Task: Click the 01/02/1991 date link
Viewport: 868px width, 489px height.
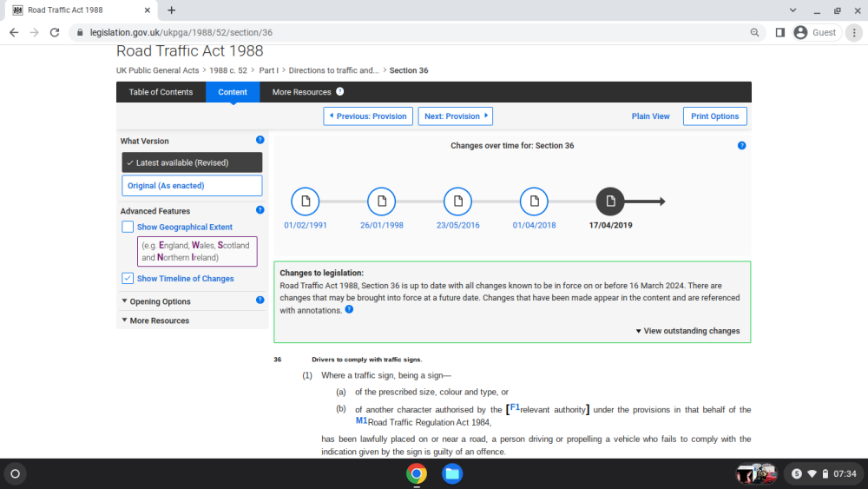Action: pos(305,226)
